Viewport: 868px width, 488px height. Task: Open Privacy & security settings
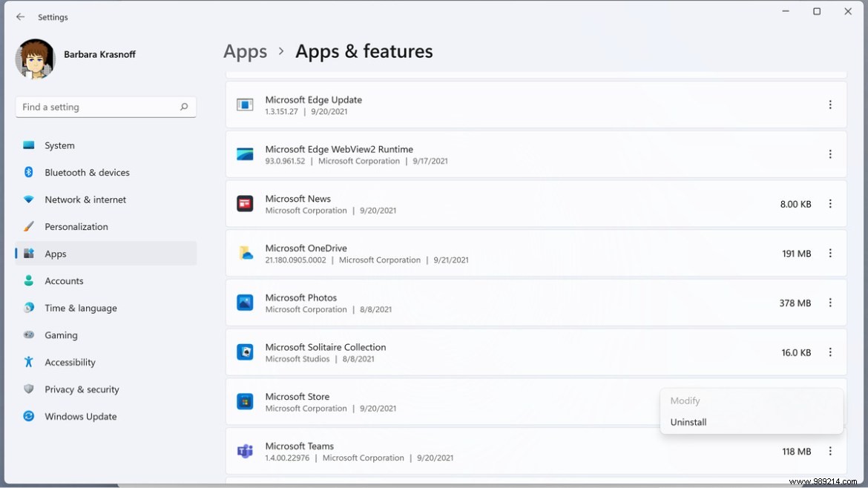click(x=30, y=389)
